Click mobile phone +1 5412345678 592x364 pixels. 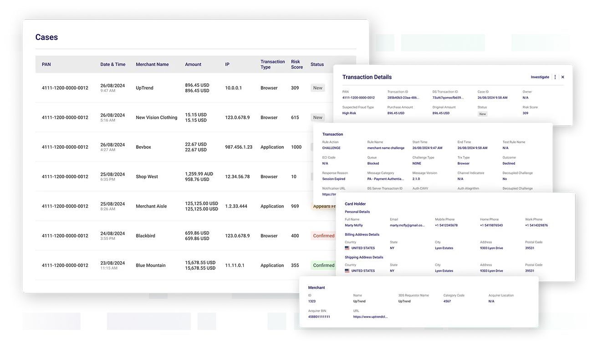[x=446, y=225]
